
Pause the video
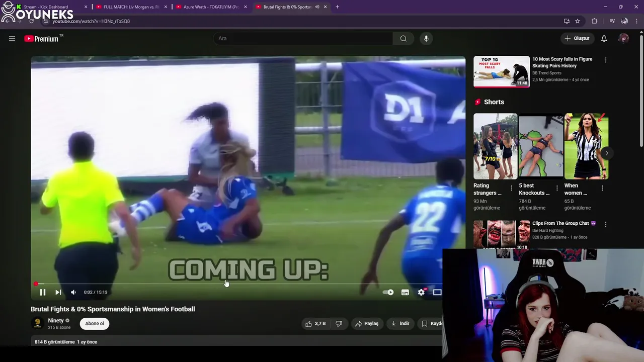(x=43, y=292)
